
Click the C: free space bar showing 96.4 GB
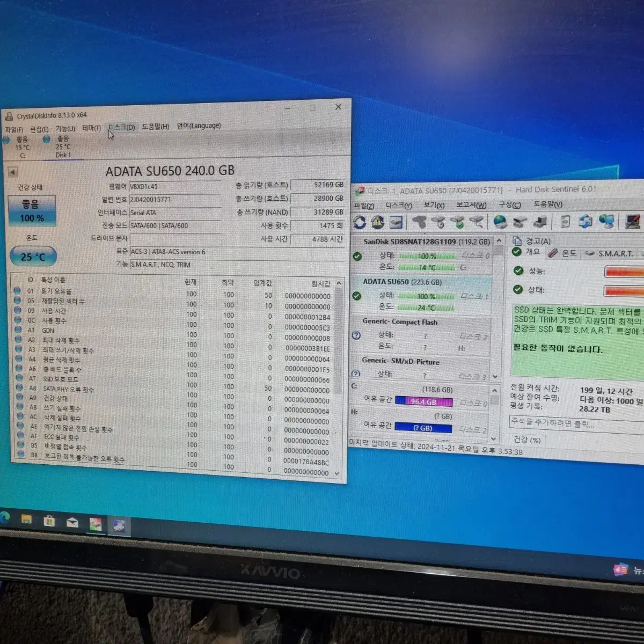pos(424,401)
